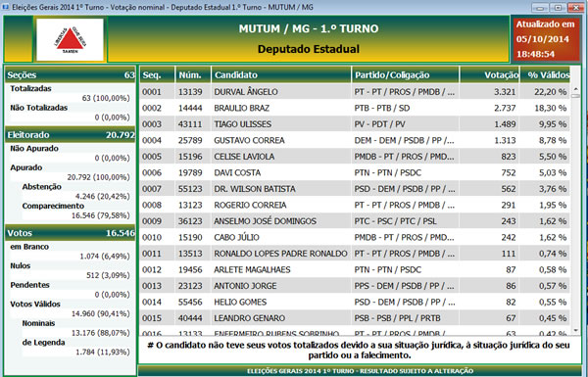The image size is (588, 377).
Task: Click the scrollbar up arrow
Action: coord(575,89)
